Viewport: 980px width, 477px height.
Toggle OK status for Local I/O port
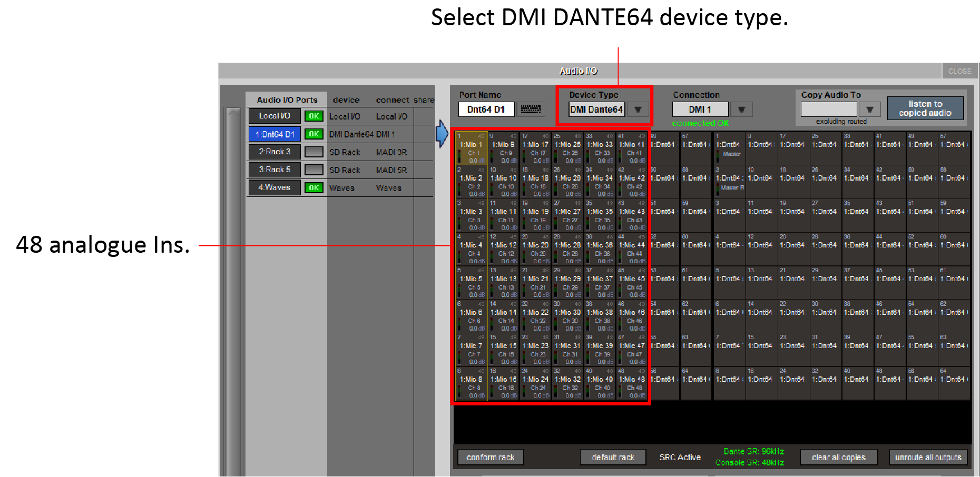[x=314, y=116]
